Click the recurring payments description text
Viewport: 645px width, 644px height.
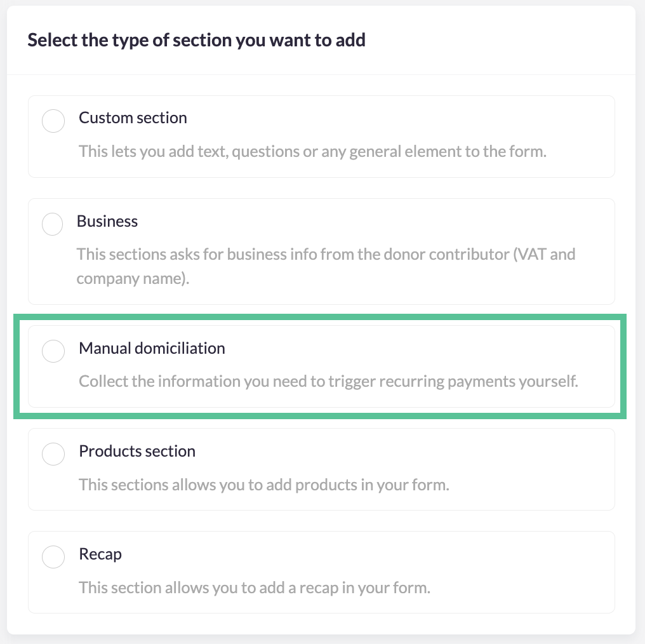pos(328,382)
